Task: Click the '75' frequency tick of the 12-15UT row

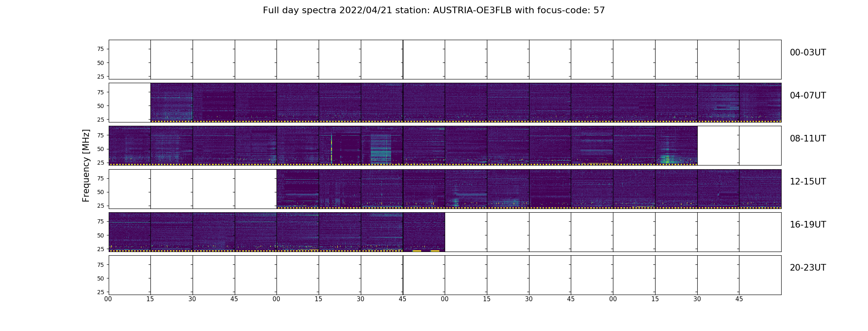Action: tap(100, 178)
